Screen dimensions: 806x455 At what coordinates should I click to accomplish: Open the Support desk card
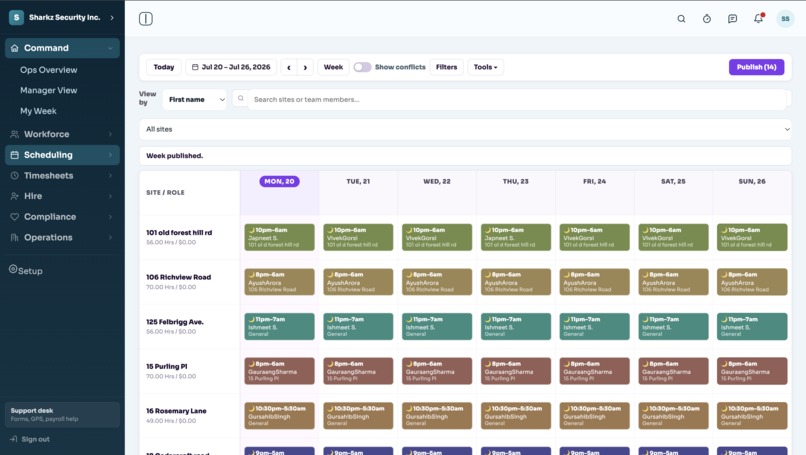[x=62, y=414]
